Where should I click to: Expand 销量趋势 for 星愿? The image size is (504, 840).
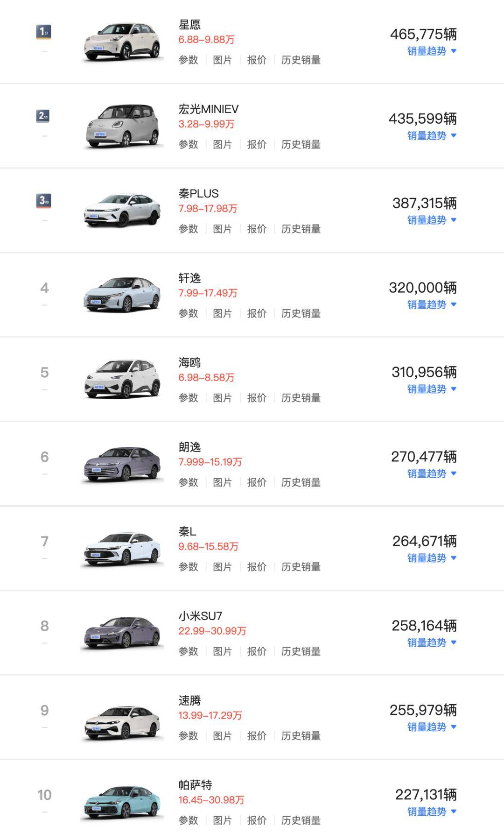[x=432, y=51]
